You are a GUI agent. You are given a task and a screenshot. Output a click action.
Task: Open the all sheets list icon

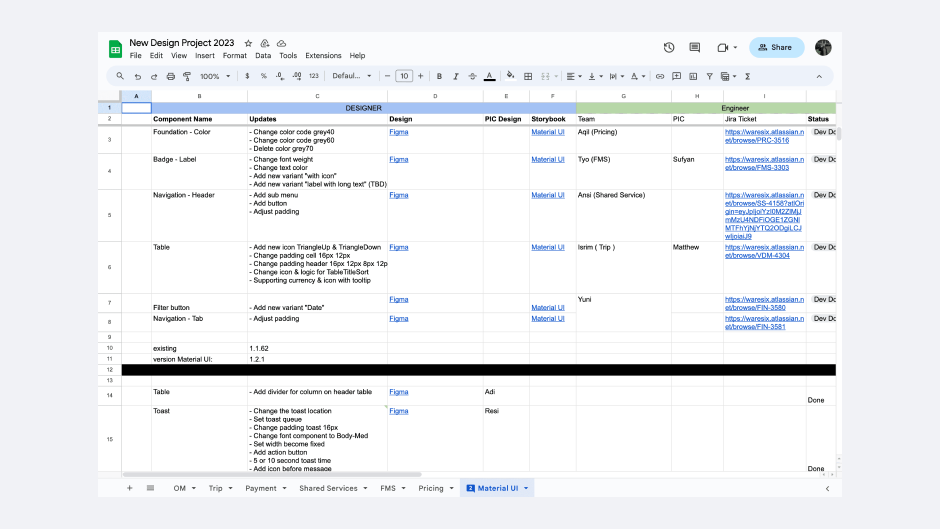(x=150, y=488)
